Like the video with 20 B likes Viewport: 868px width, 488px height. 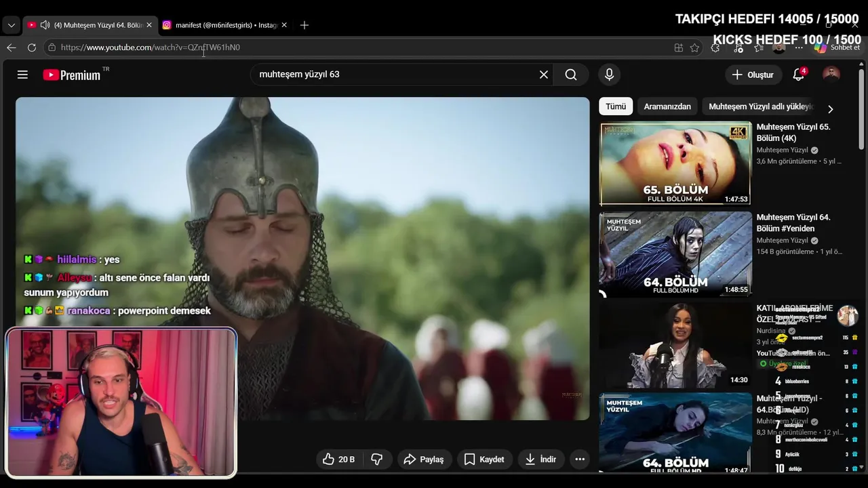tap(338, 460)
